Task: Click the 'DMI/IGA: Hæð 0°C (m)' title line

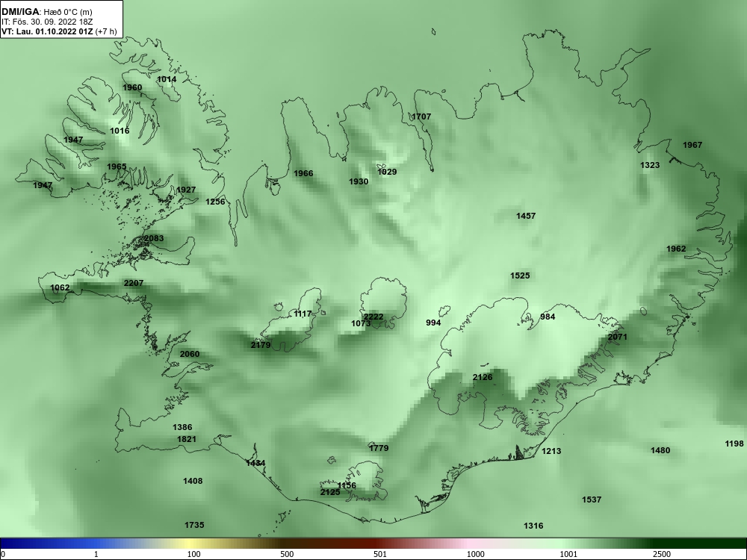Action: point(46,12)
